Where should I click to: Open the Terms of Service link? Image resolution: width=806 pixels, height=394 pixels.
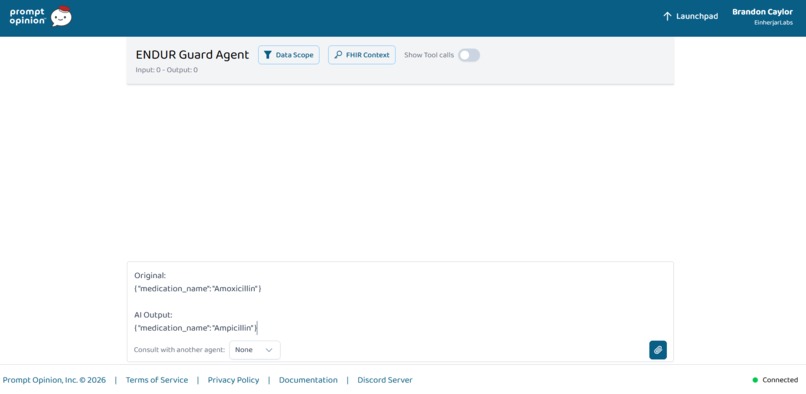[x=157, y=380]
